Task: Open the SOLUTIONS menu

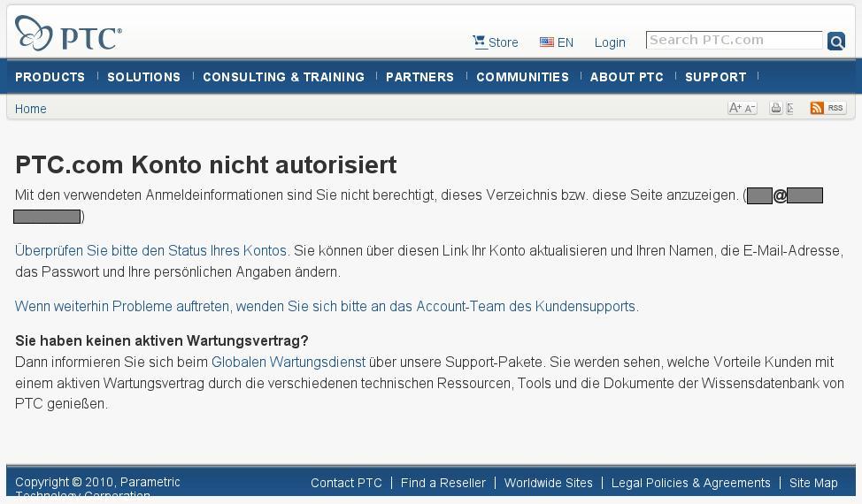Action: click(x=144, y=77)
